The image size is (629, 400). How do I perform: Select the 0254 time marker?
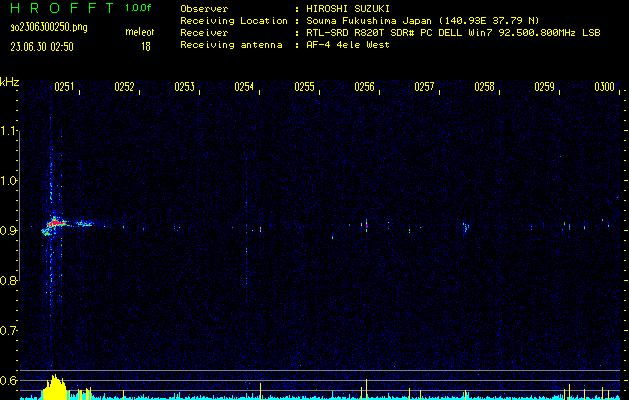(x=244, y=87)
